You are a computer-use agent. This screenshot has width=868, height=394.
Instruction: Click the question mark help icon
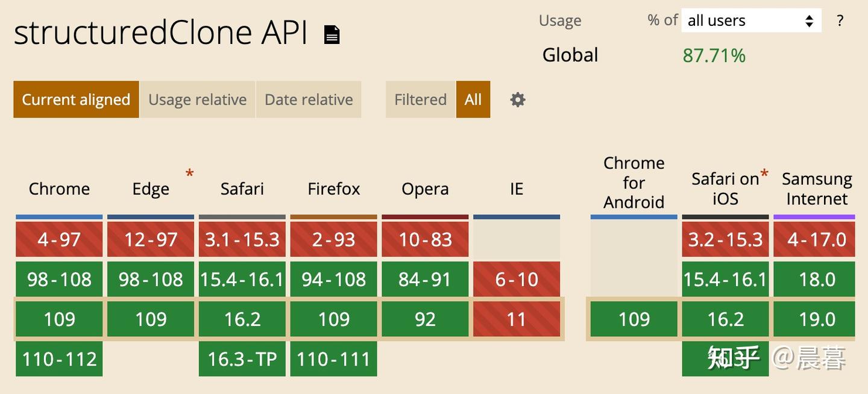coord(840,20)
